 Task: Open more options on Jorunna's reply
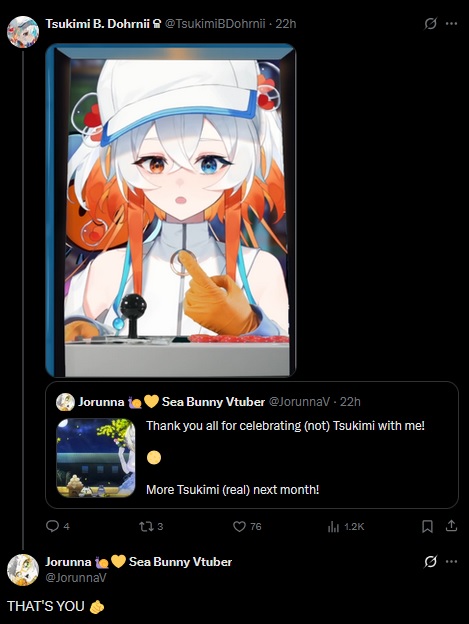[451, 562]
